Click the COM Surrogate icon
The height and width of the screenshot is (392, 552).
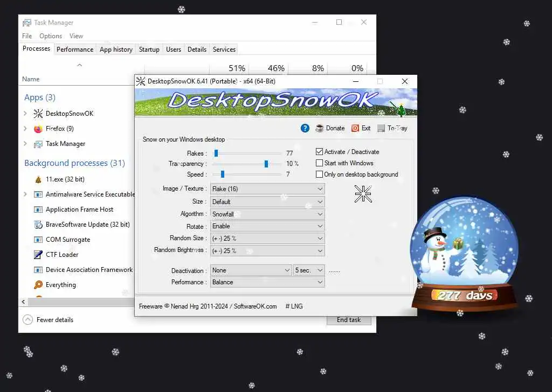(38, 240)
